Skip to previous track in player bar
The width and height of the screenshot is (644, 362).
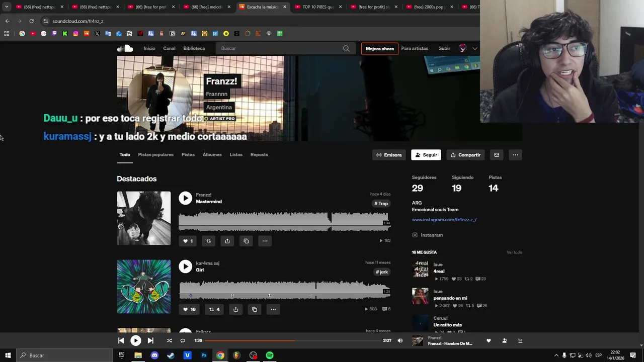coord(121,340)
